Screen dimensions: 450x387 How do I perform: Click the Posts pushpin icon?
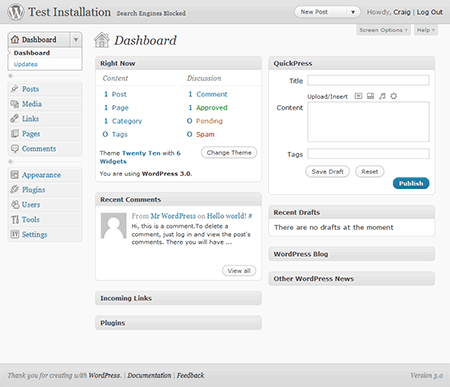point(14,89)
